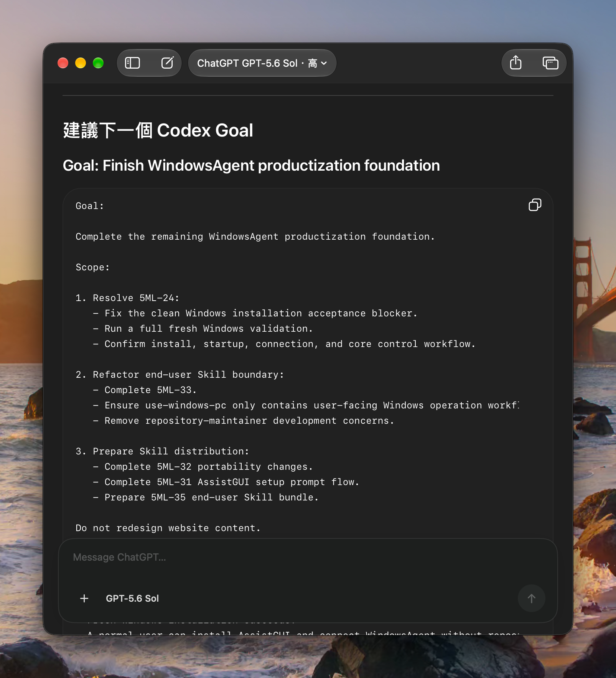616x678 pixels.
Task: Start a new chat with compose icon
Action: click(167, 63)
